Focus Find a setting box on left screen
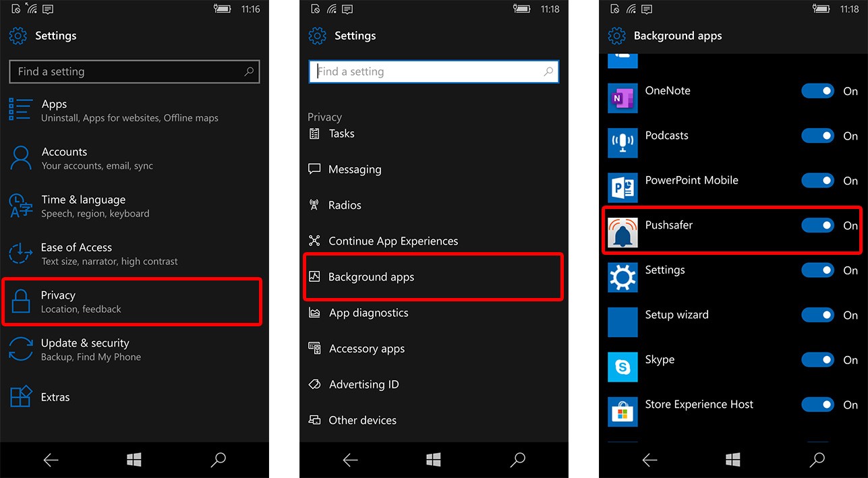The height and width of the screenshot is (478, 868). click(x=134, y=71)
